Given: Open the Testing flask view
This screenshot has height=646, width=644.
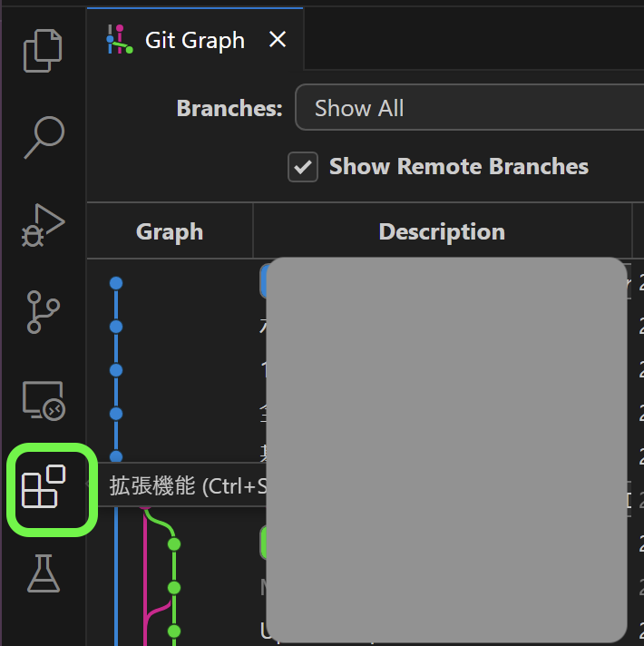Looking at the screenshot, I should [44, 573].
